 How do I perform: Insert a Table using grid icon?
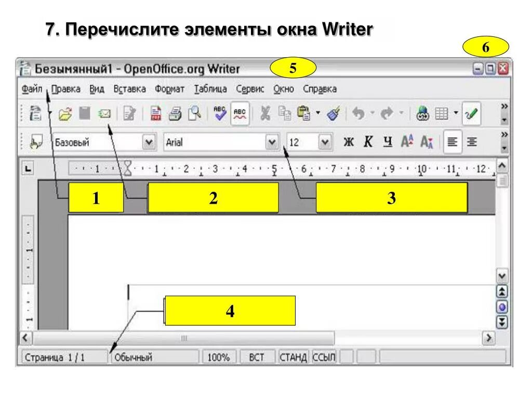(442, 113)
